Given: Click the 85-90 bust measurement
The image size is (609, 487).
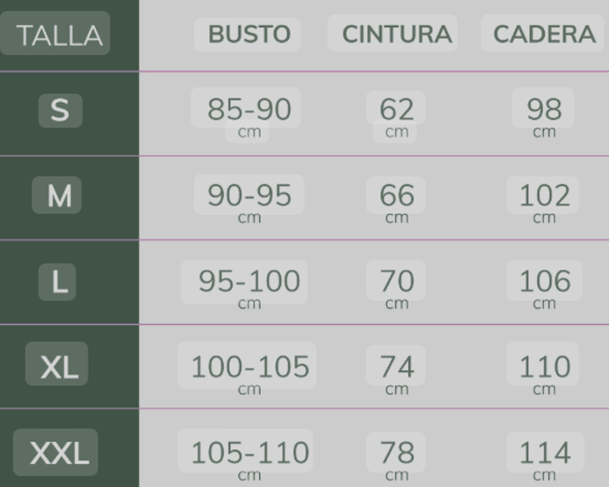Looking at the screenshot, I should [249, 109].
